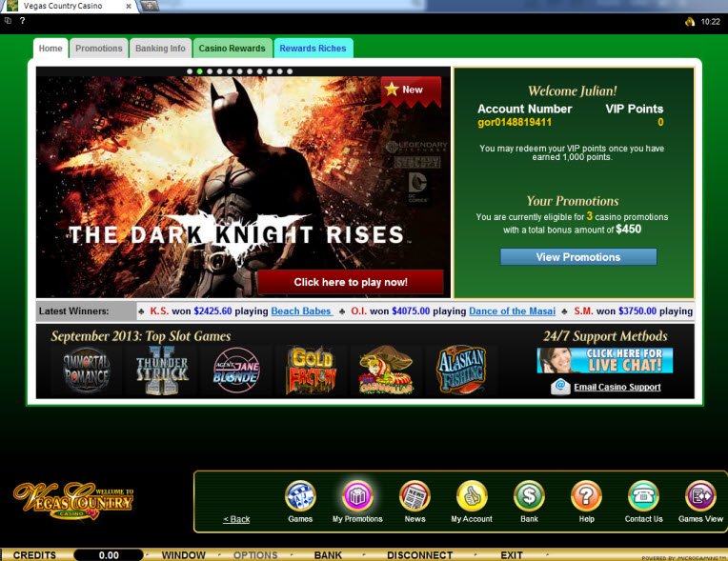Open a new tab next to casino tab

click(150, 6)
